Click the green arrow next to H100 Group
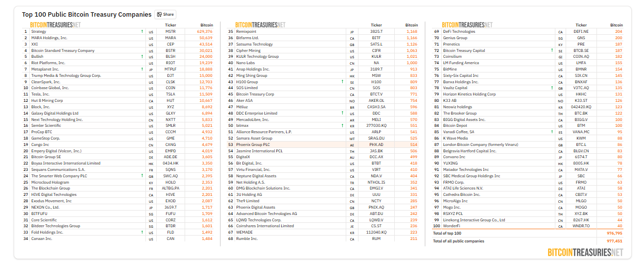The image size is (644, 262). (342, 82)
